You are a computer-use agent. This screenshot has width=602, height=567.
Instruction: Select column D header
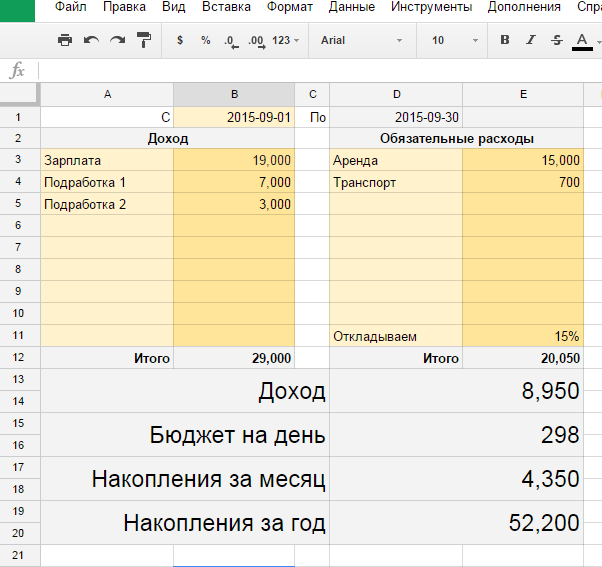(396, 94)
